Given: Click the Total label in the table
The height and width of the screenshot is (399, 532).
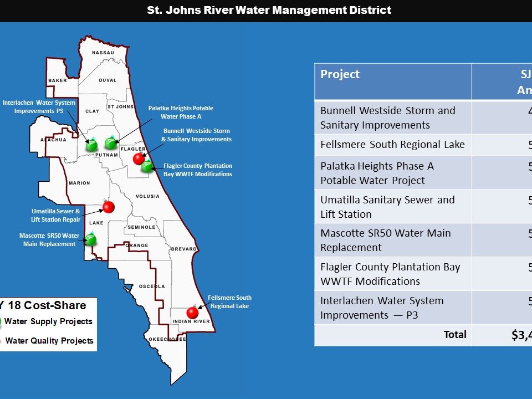Looking at the screenshot, I should [455, 335].
